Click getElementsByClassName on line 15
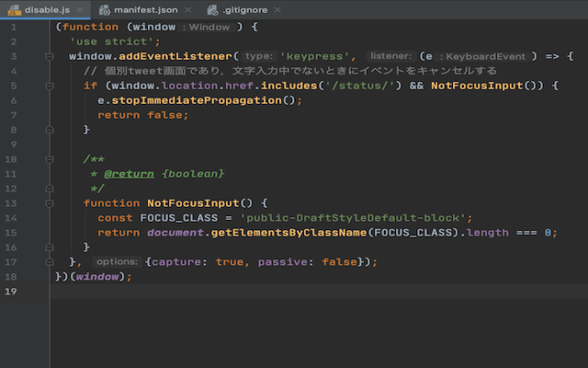The image size is (588, 368). pyautogui.click(x=288, y=233)
